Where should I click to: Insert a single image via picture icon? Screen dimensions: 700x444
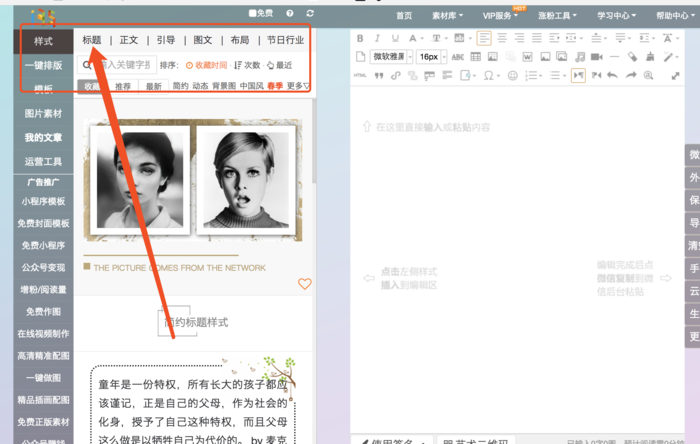click(545, 57)
